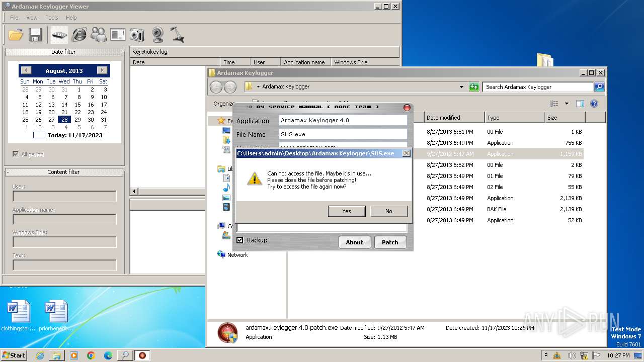Viewport: 644px width, 362px height.
Task: Click the green refresh icon in Explorer
Action: click(473, 87)
